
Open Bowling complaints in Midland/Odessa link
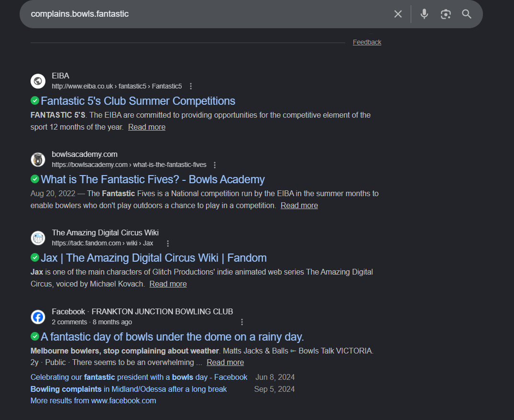pos(129,389)
